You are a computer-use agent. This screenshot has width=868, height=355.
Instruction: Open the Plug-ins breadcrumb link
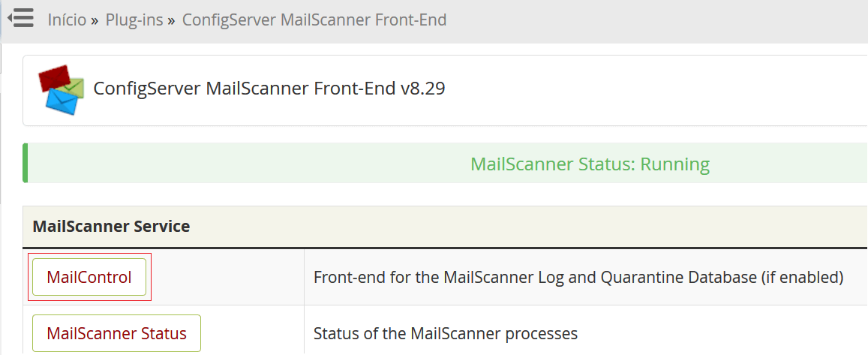134,20
